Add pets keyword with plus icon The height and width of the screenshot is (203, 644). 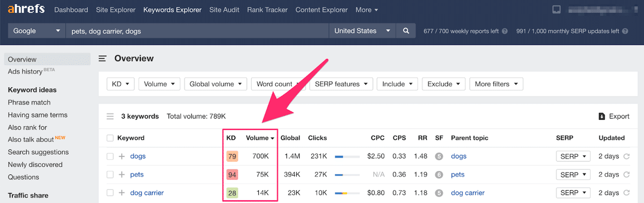click(122, 175)
